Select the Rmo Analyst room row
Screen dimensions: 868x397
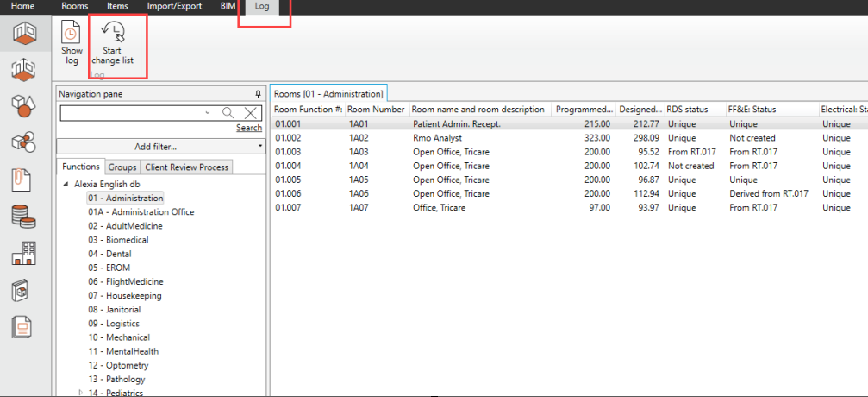[x=437, y=138]
